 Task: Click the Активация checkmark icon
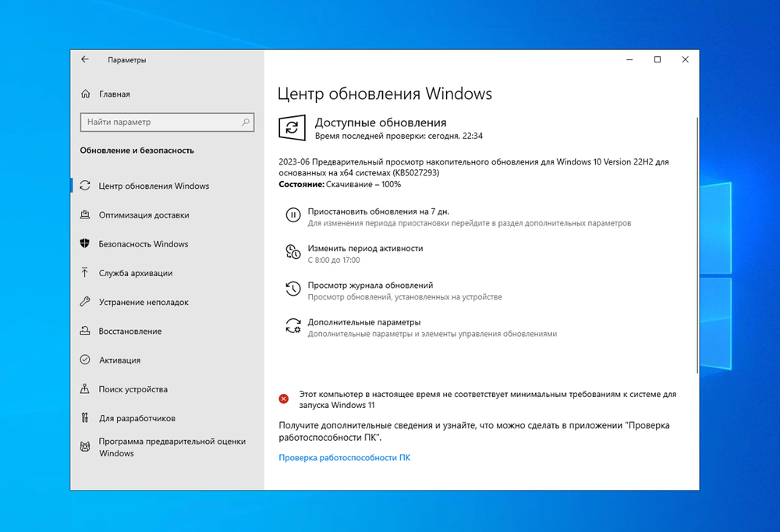(85, 360)
